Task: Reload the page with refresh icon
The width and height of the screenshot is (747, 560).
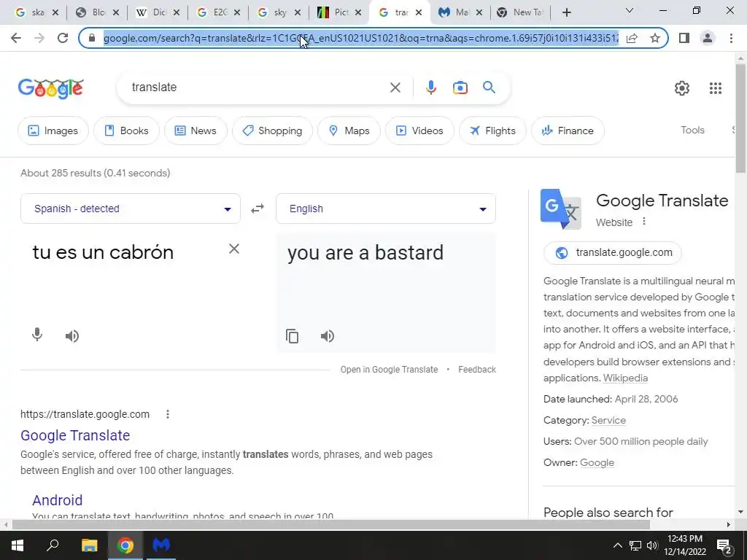Action: point(63,38)
